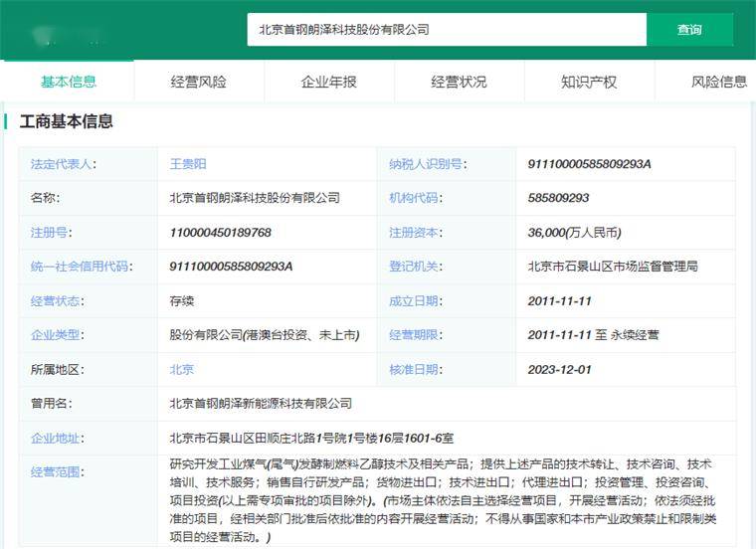Click the 核准日期 label
Image resolution: width=756 pixels, height=549 pixels.
pos(416,369)
